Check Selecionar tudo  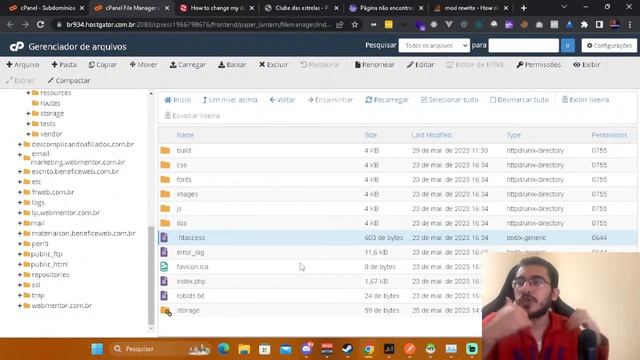coord(449,100)
